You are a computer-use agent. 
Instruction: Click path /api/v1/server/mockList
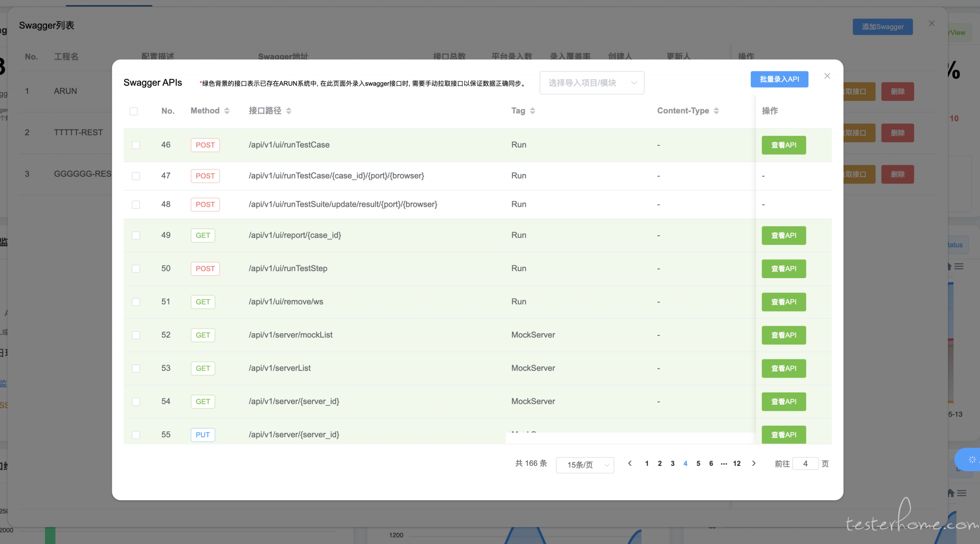290,335
